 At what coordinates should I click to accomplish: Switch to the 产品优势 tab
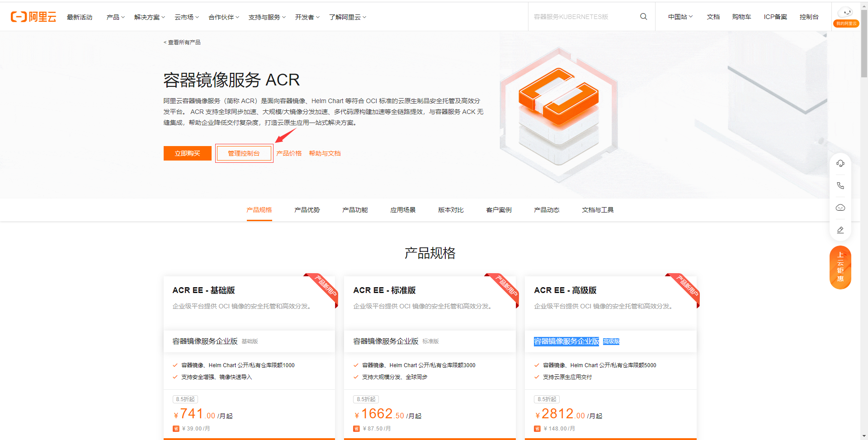coord(307,210)
